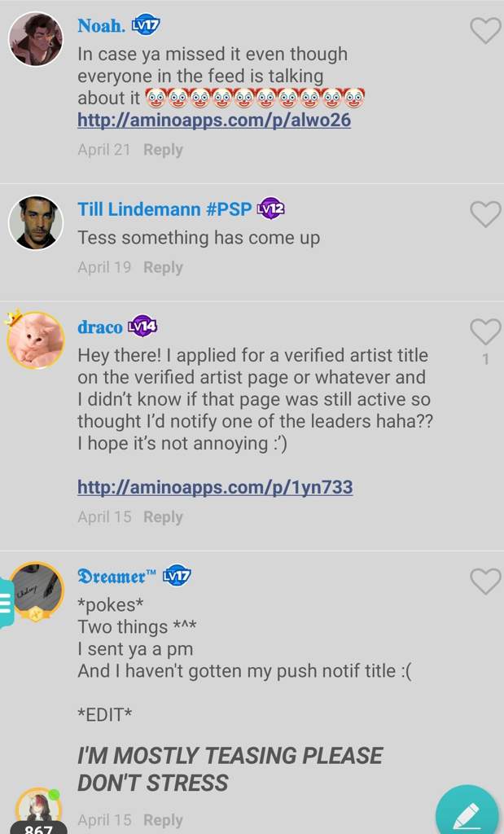Open the Till Lindemann #PSP username
The width and height of the screenshot is (504, 834).
[164, 209]
